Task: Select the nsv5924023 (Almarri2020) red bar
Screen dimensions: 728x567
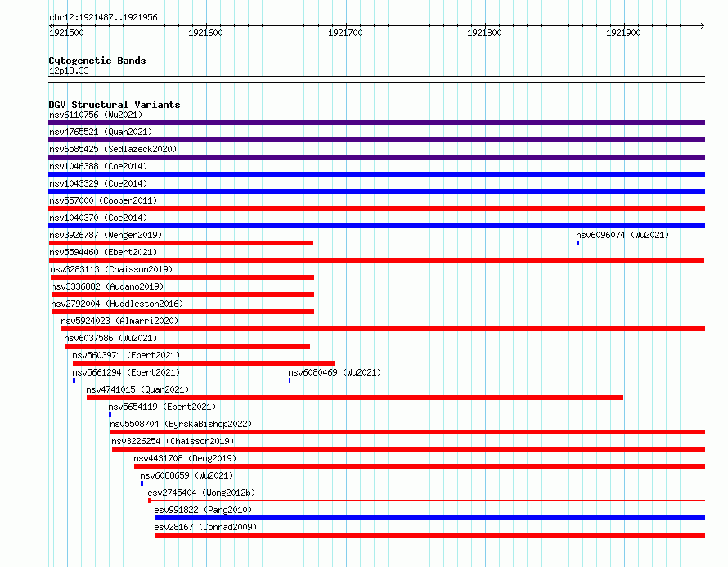Action: [x=383, y=329]
